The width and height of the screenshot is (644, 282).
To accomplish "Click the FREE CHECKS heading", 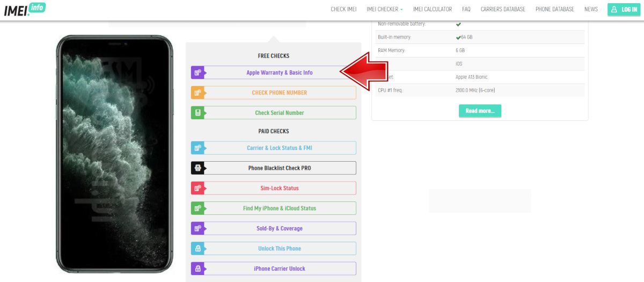I will coord(274,56).
